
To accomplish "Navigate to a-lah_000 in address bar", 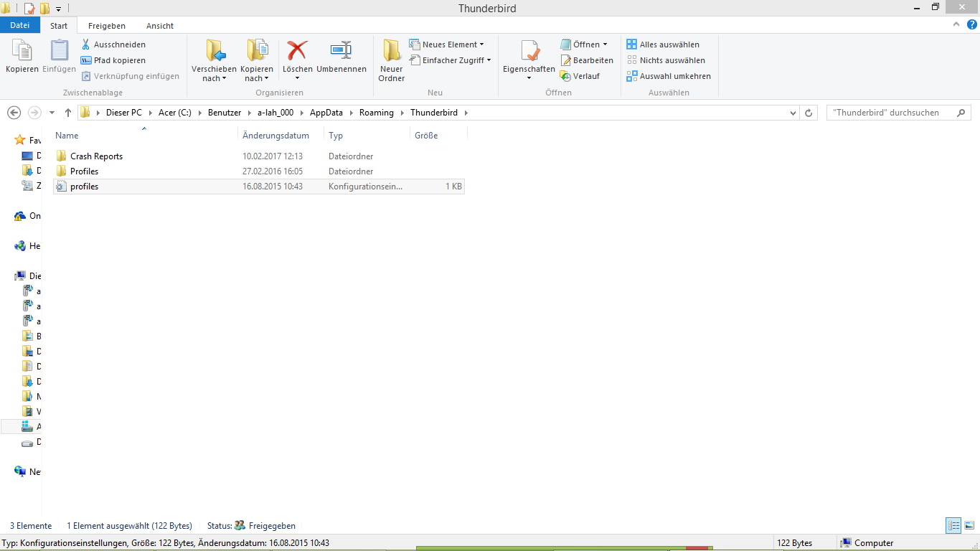I will click(x=276, y=113).
